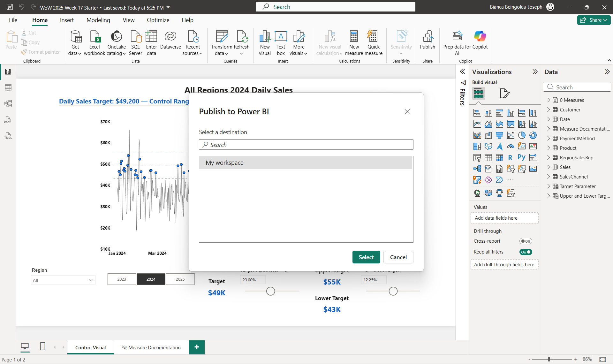Insert a New visual

click(x=265, y=43)
